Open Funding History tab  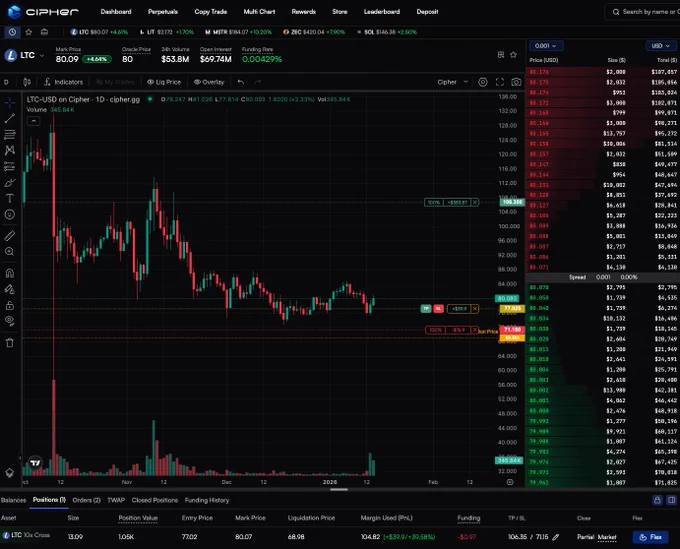(207, 500)
